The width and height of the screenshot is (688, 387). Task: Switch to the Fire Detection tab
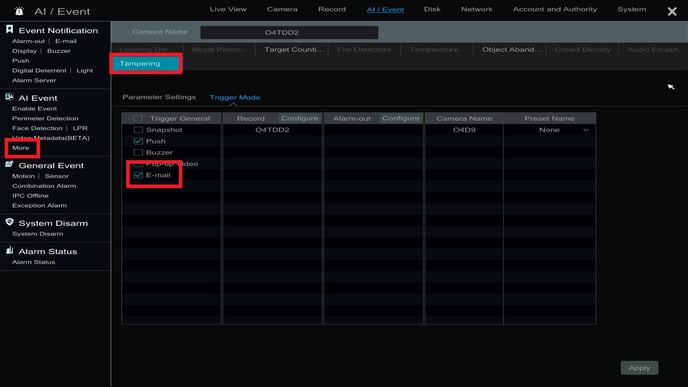[x=363, y=50]
